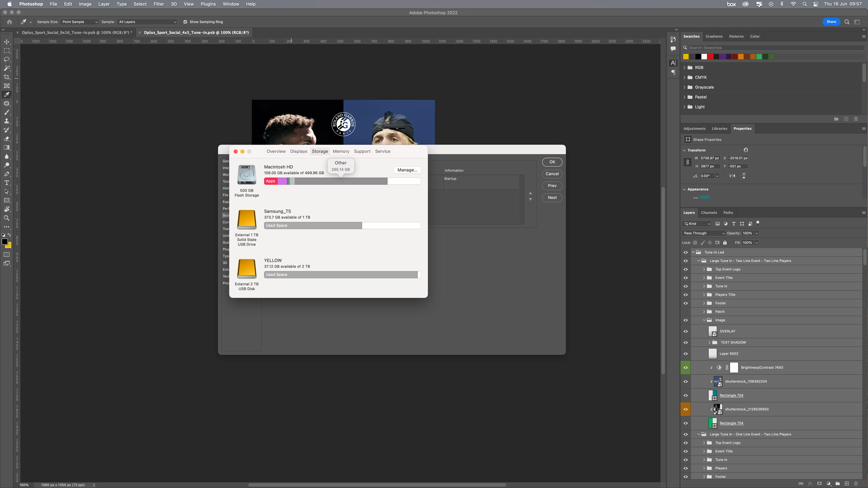Select the Horizontal Type tool
This screenshot has height=488, width=868.
pos(7,183)
